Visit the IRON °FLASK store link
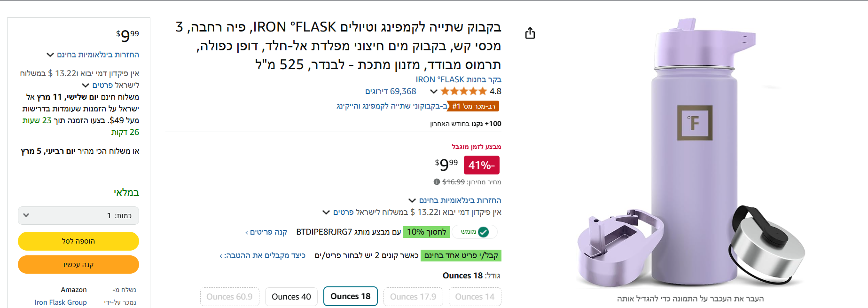The width and height of the screenshot is (868, 308). coord(458,79)
